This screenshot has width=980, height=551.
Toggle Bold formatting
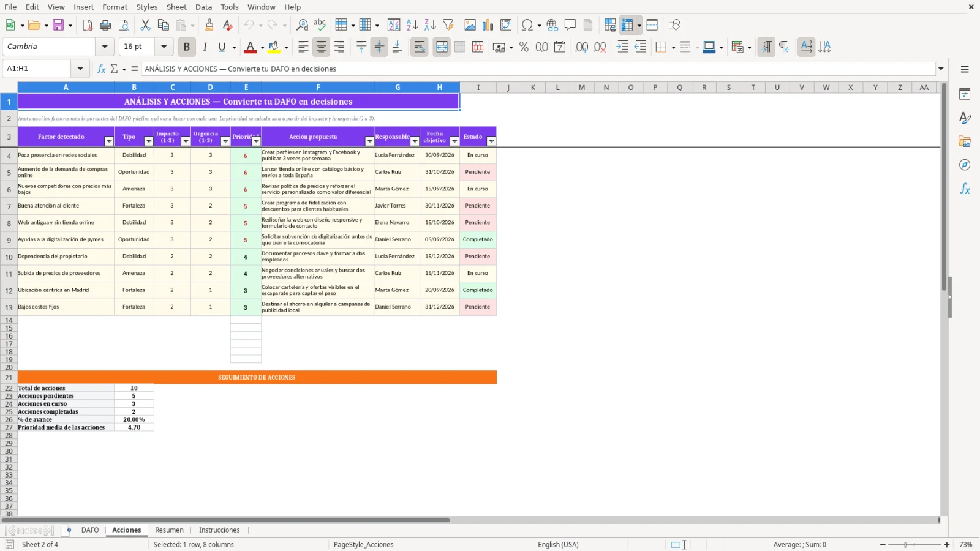click(x=186, y=47)
